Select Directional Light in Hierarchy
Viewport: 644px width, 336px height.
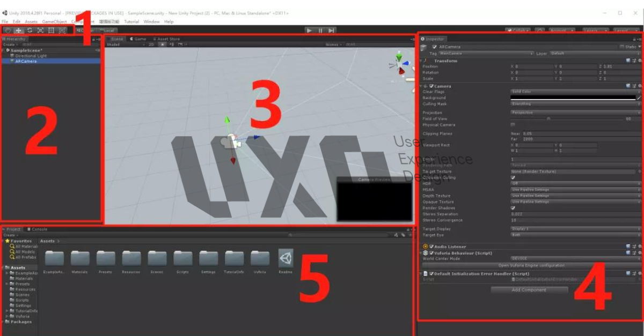click(x=31, y=56)
